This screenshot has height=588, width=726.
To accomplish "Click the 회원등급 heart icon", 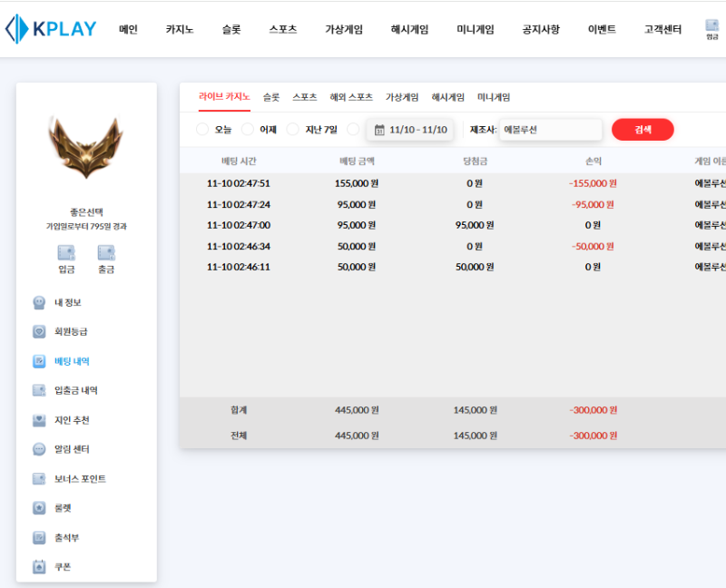I will (x=39, y=332).
